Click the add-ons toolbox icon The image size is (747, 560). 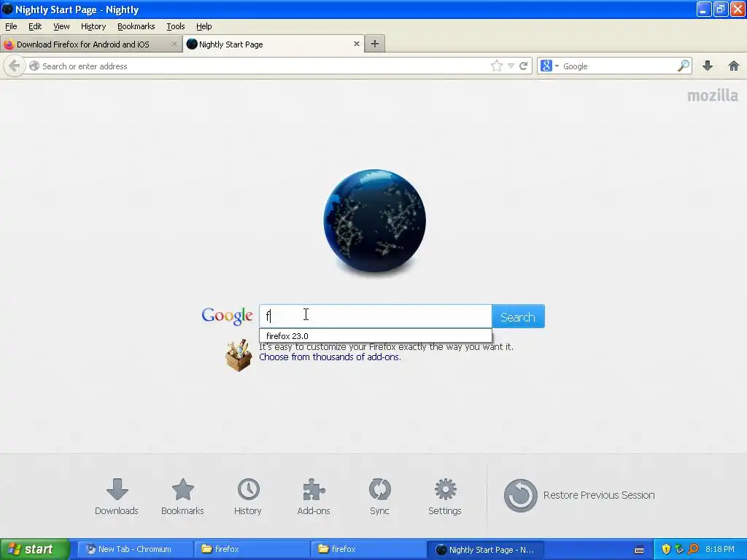[239, 355]
